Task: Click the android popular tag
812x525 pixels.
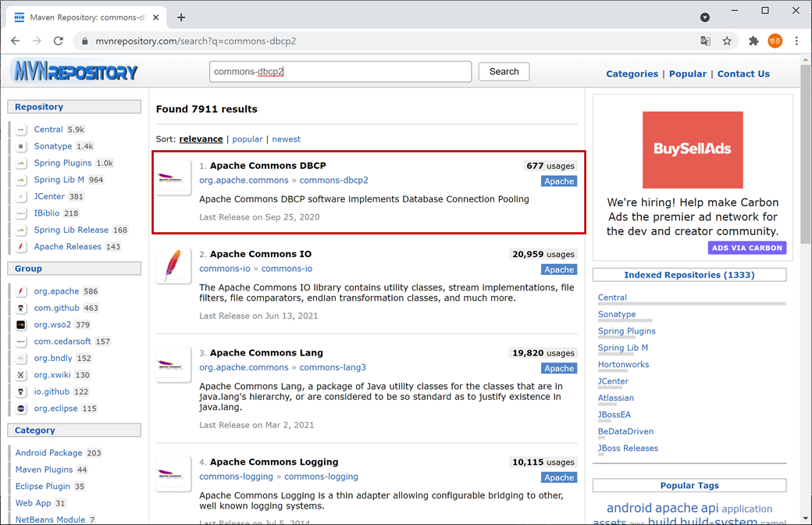Action: [x=629, y=508]
